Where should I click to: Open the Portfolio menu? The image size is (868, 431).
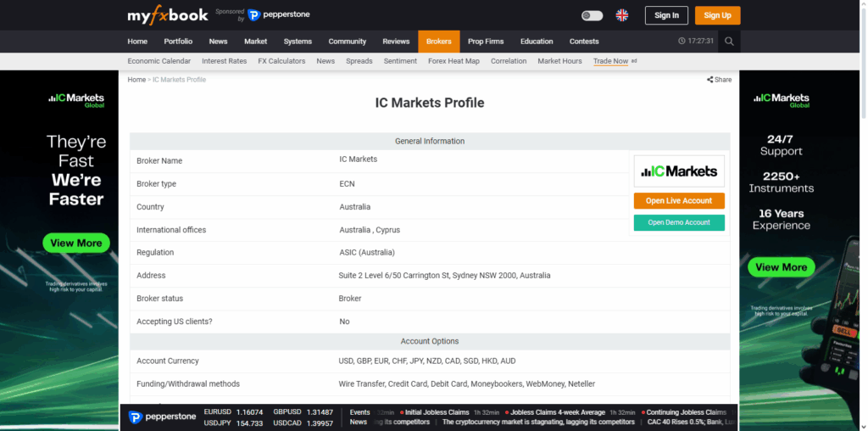pos(178,42)
